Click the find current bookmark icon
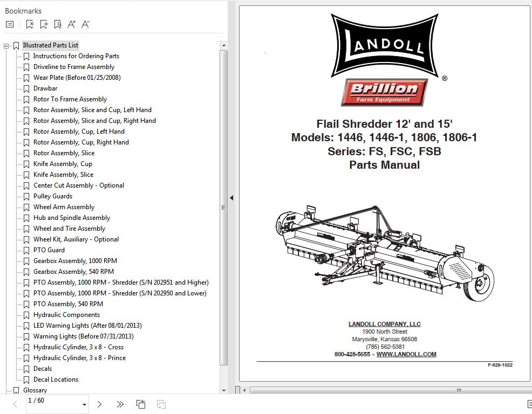The width and height of the screenshot is (532, 414). 58,24
